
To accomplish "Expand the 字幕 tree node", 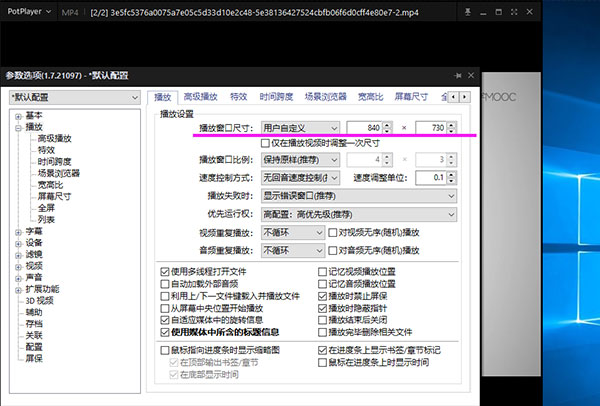I will (x=18, y=231).
